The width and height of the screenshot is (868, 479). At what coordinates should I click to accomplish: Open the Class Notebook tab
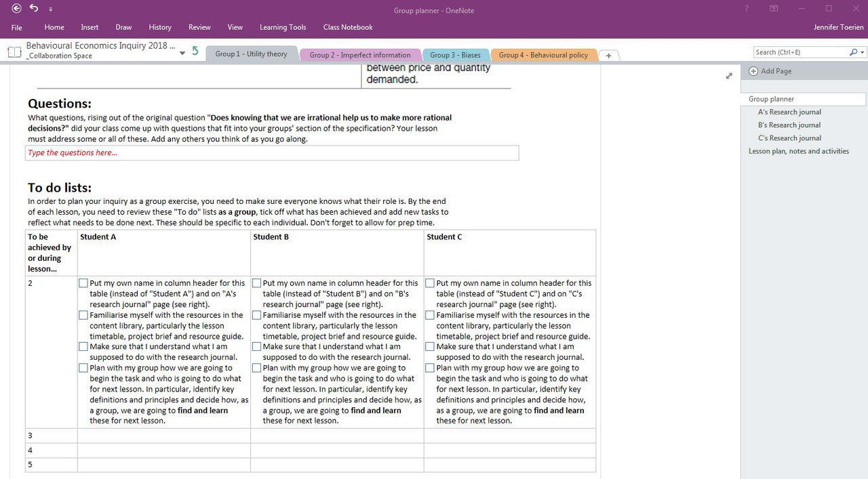click(348, 27)
